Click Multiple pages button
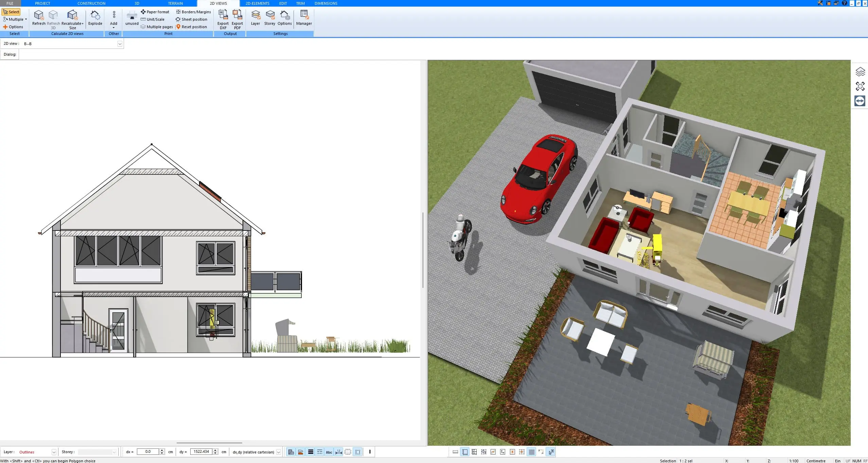Image resolution: width=868 pixels, height=463 pixels. coord(157,27)
